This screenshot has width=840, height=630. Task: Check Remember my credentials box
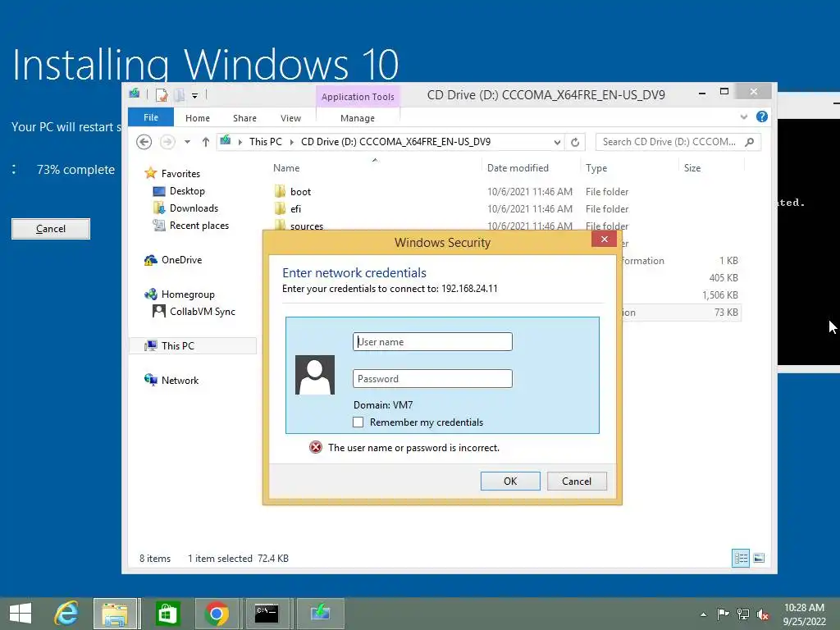(358, 422)
